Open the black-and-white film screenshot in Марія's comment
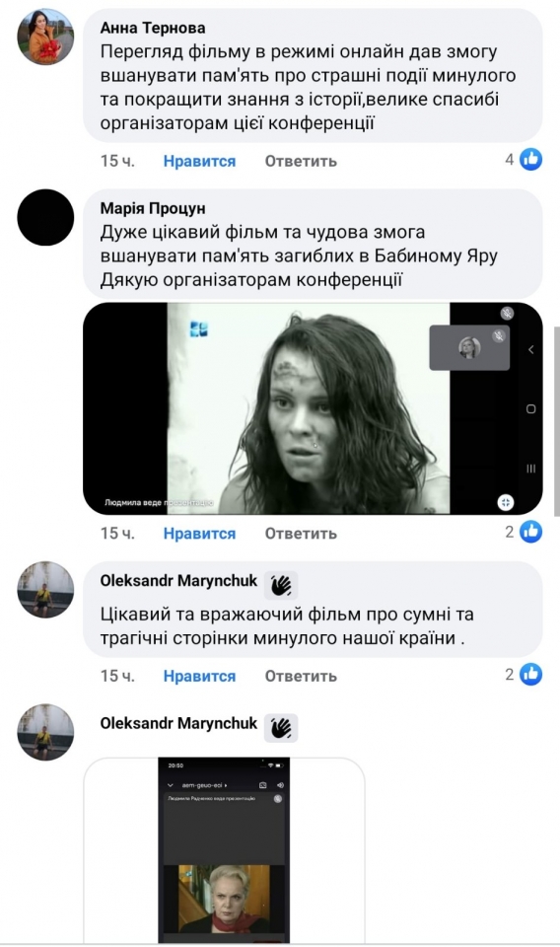The image size is (560, 947). [x=313, y=408]
